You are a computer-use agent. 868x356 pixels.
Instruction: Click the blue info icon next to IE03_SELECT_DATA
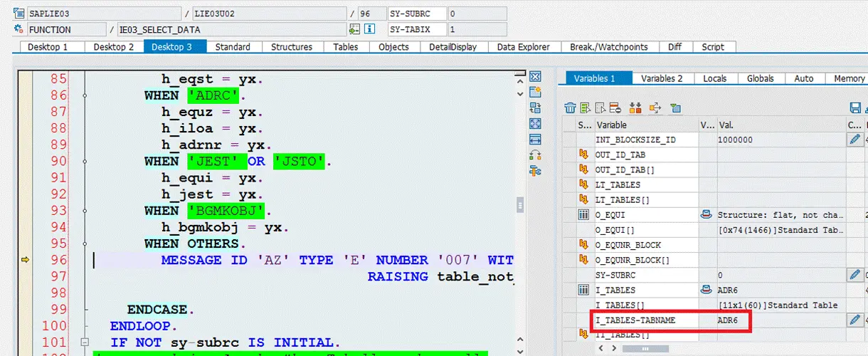(x=369, y=30)
